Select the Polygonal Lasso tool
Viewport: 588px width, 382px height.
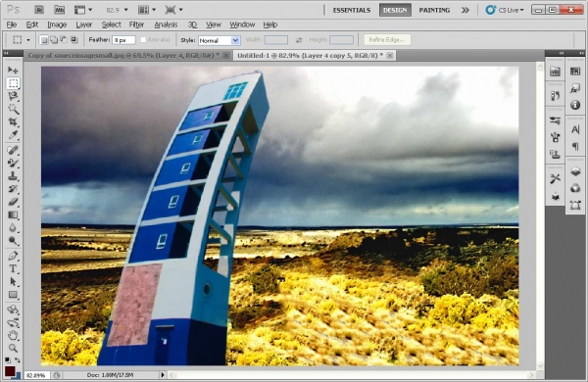[13, 96]
